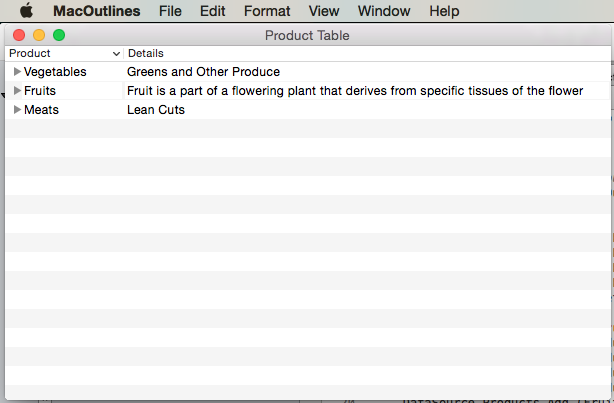Click the Product column sort indicator arrow
614x403 pixels.
(116, 54)
